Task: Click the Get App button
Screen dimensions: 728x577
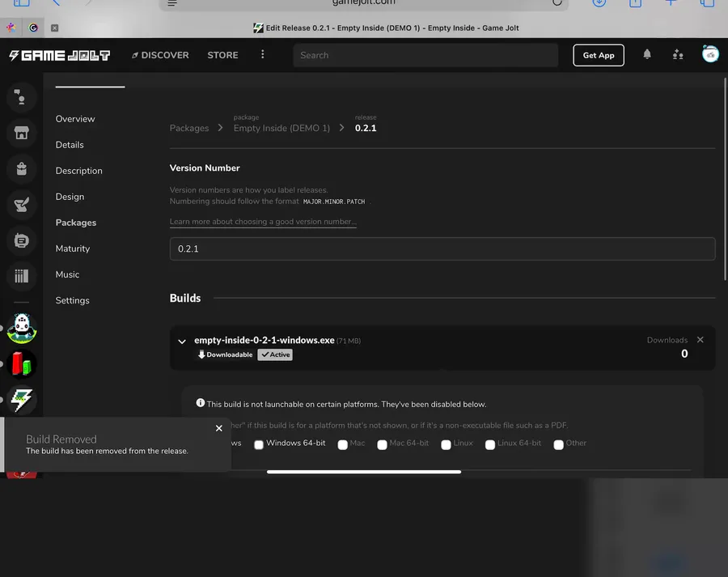Action: [599, 55]
